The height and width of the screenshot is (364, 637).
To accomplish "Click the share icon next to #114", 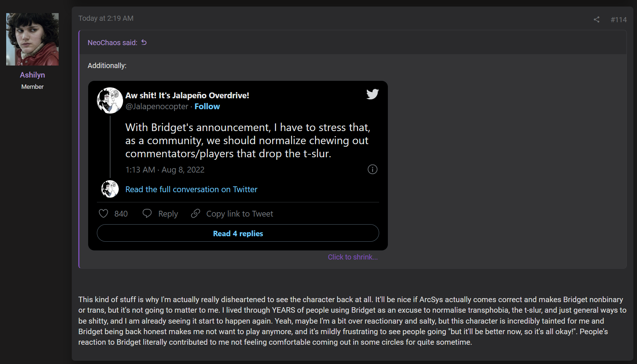I will tap(597, 20).
